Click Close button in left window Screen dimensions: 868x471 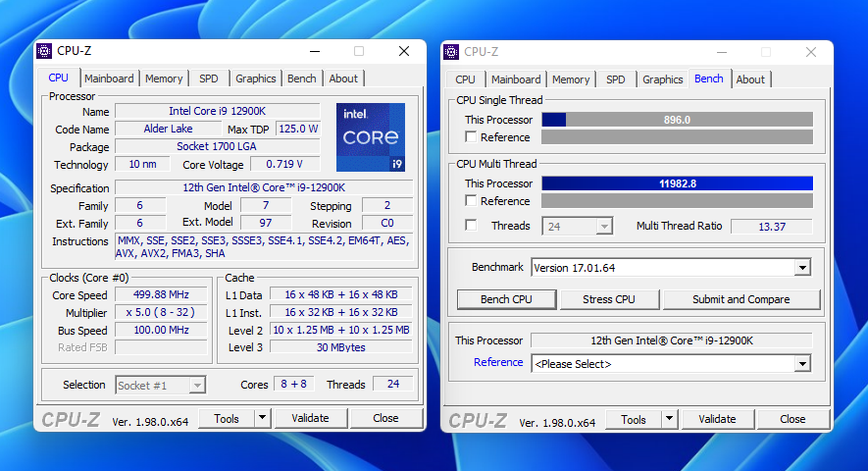click(x=385, y=418)
